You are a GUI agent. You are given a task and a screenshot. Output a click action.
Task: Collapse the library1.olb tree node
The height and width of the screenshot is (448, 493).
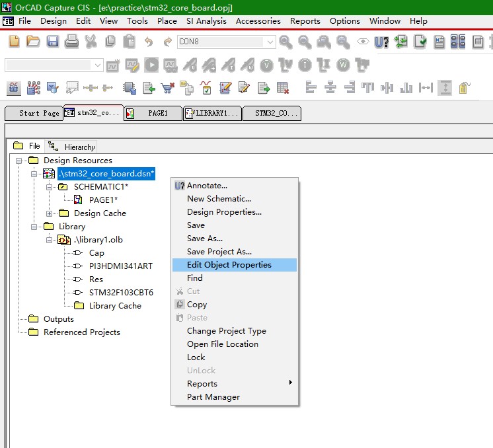(x=49, y=240)
